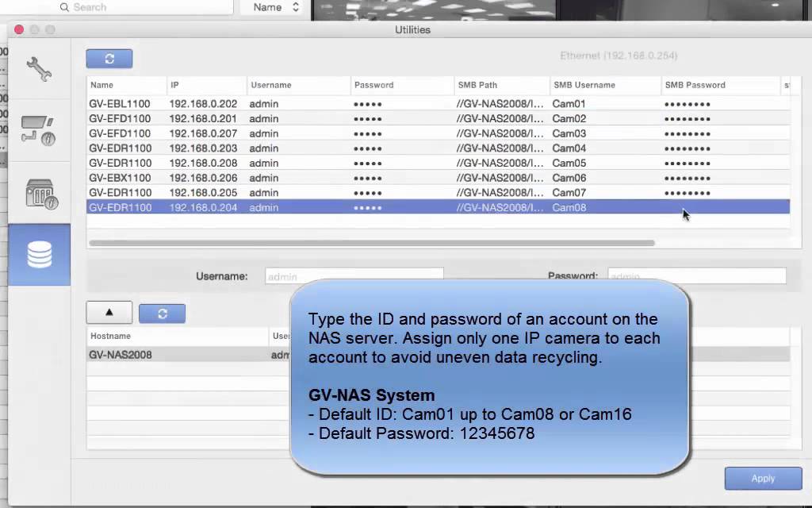Click the Username column header
The height and width of the screenshot is (508, 812).
click(x=298, y=85)
